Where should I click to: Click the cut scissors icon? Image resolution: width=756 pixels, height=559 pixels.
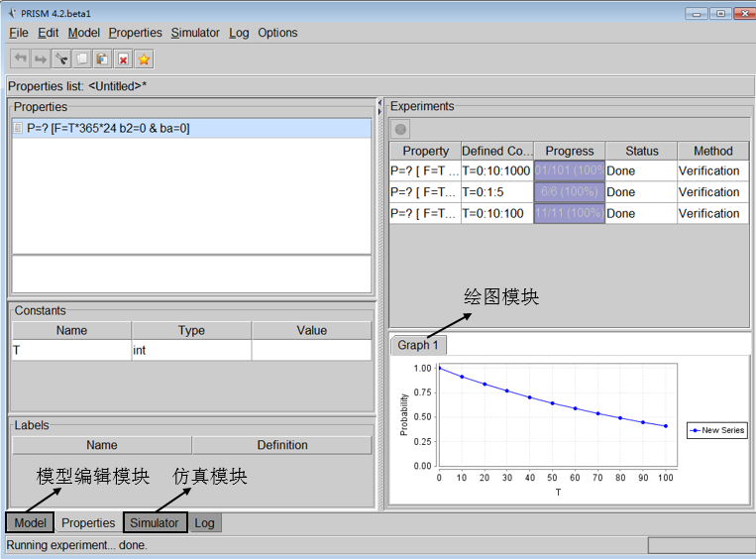click(61, 59)
